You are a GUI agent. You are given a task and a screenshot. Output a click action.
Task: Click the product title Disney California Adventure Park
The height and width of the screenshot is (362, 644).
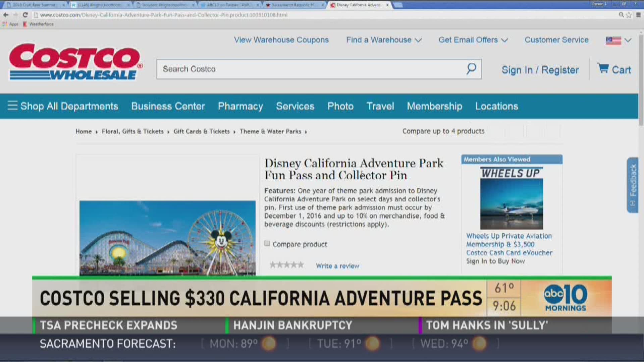[x=354, y=169]
